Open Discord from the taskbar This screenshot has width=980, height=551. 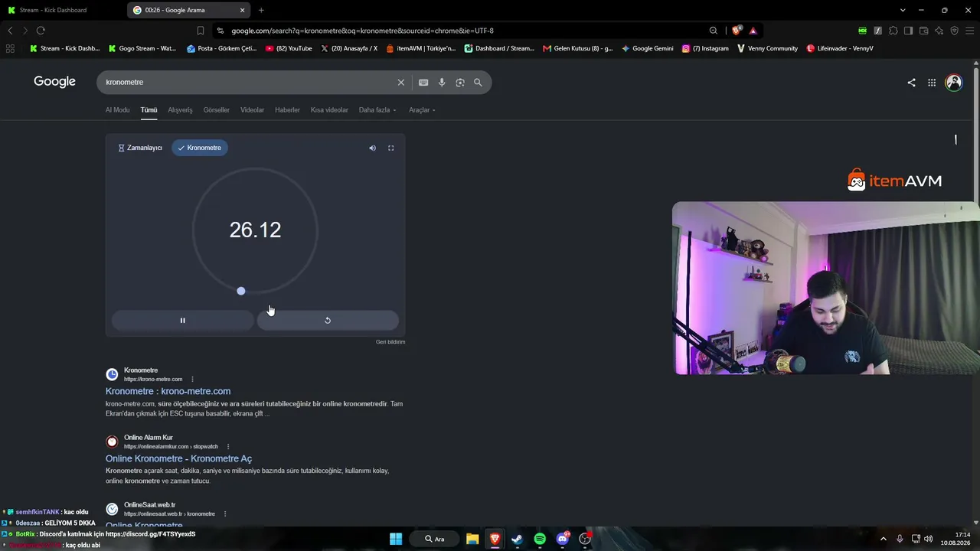[563, 539]
